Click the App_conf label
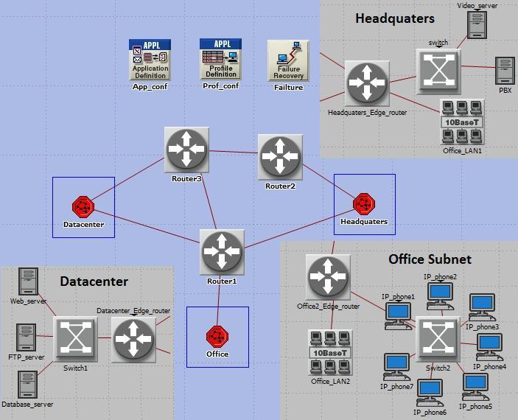The width and height of the screenshot is (518, 420). (x=150, y=87)
